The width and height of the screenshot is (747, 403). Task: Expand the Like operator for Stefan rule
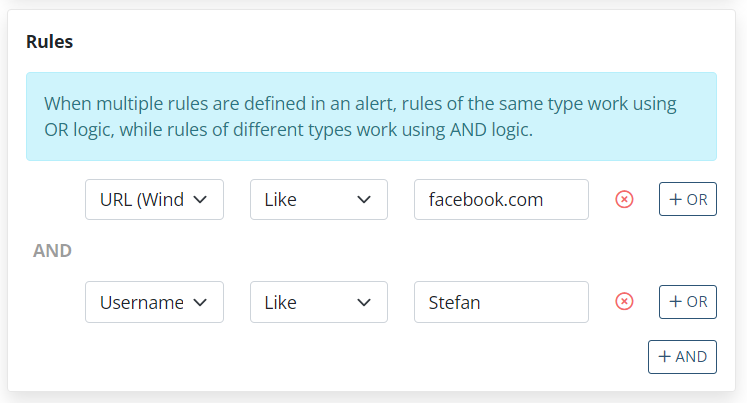318,302
